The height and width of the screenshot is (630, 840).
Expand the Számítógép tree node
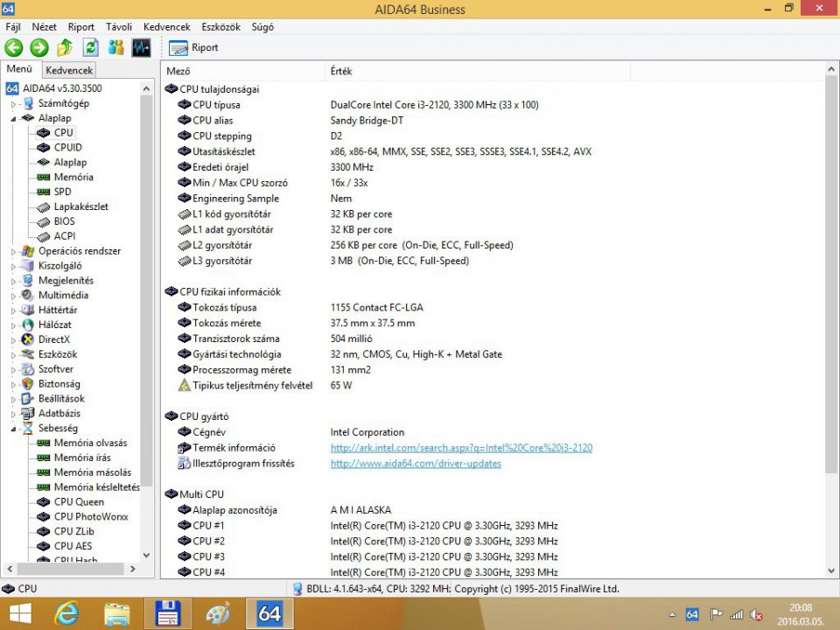click(x=13, y=104)
